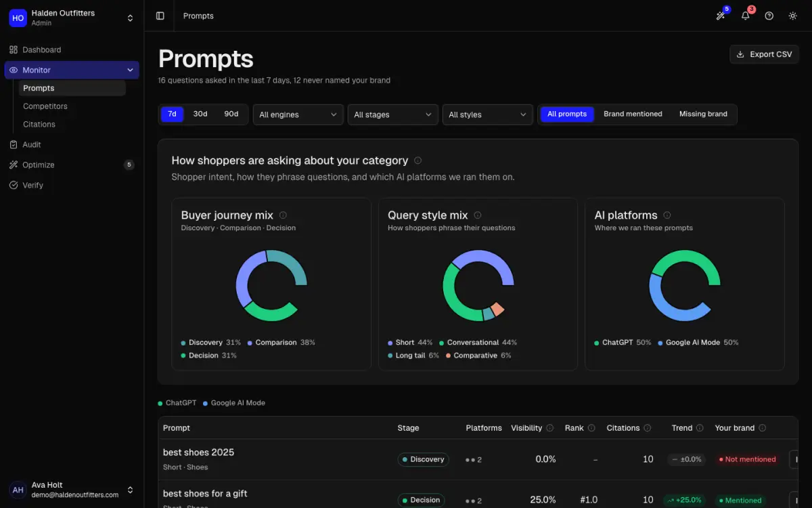812x508 pixels.
Task: Filter by All prompts
Action: (x=567, y=114)
